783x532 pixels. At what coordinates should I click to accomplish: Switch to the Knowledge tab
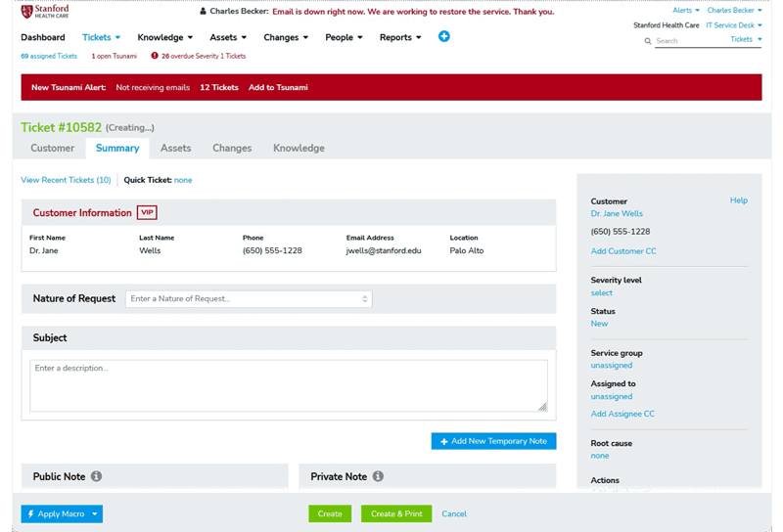(x=299, y=149)
